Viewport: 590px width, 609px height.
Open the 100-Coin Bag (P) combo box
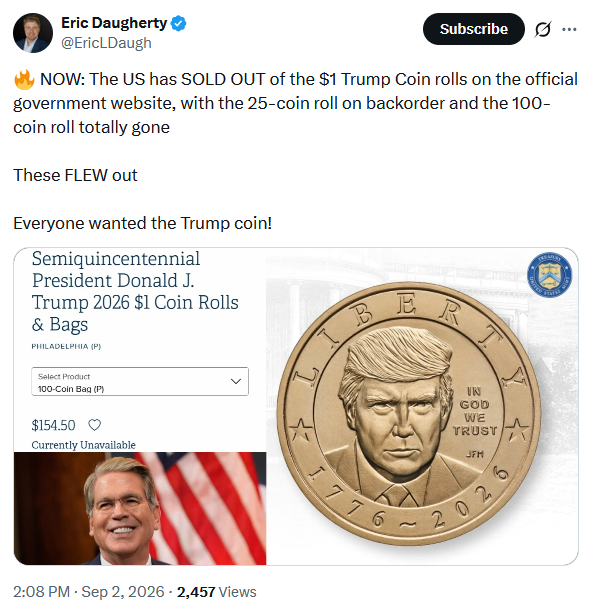tap(140, 381)
